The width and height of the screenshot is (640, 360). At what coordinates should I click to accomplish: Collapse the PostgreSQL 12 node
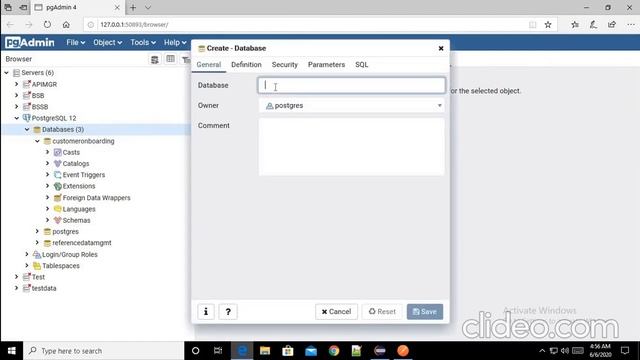pos(16,118)
